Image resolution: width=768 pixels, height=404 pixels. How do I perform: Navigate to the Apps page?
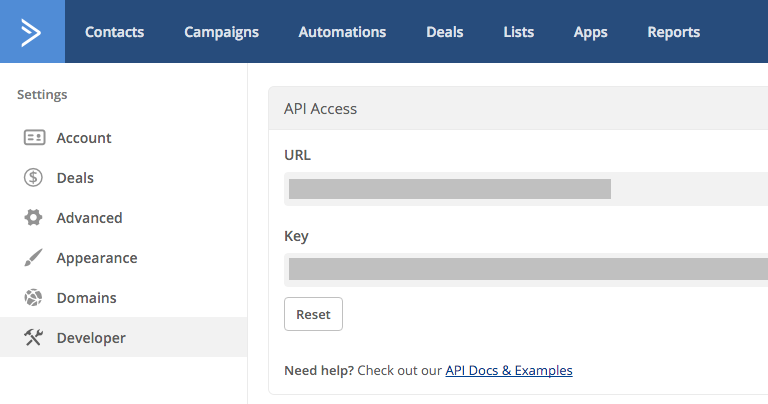pyautogui.click(x=590, y=32)
